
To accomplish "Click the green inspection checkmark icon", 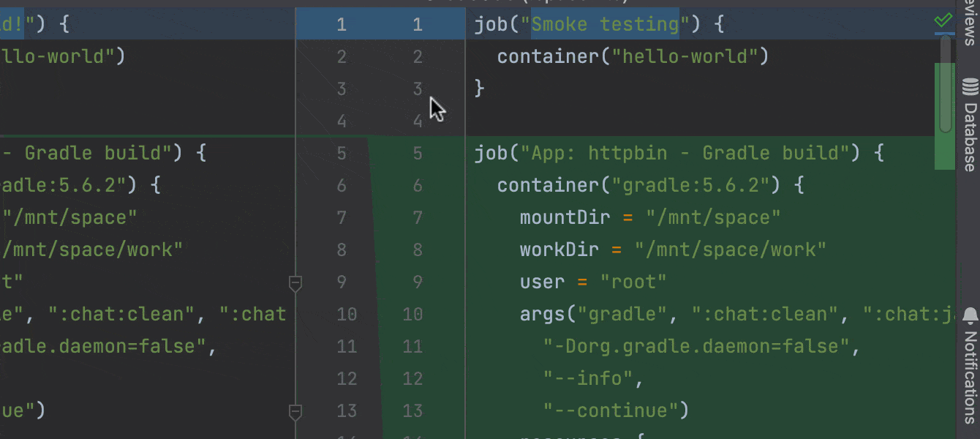I will pos(943,20).
